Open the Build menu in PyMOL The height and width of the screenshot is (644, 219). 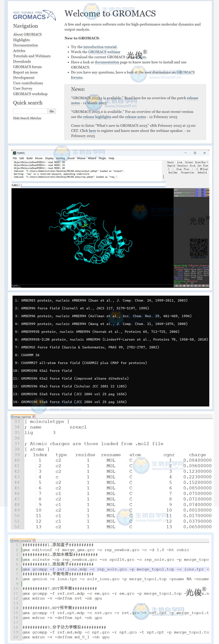[x=30, y=158]
